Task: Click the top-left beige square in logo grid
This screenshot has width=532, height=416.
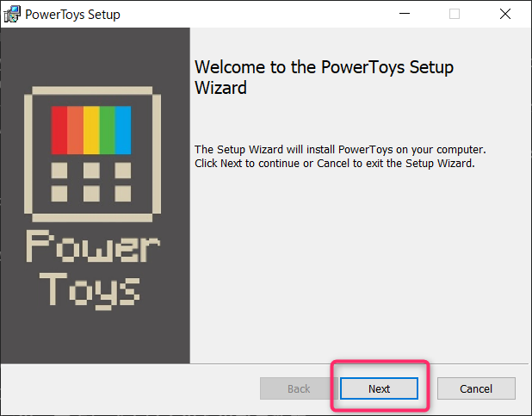Action: [59, 171]
